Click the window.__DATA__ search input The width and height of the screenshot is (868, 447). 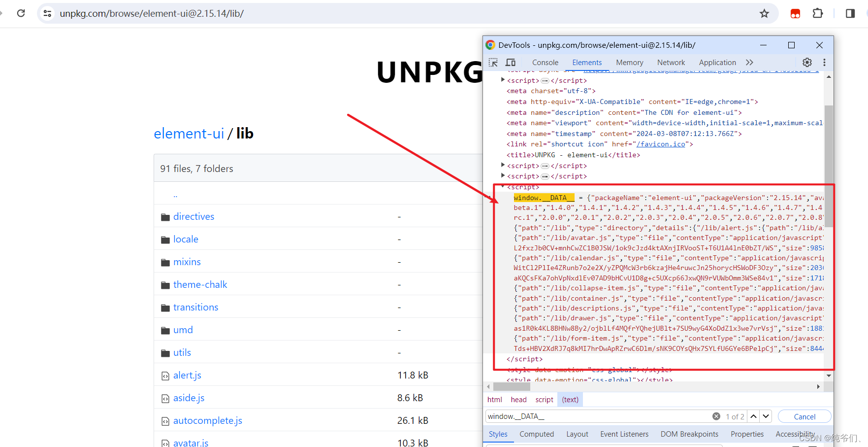click(x=598, y=416)
